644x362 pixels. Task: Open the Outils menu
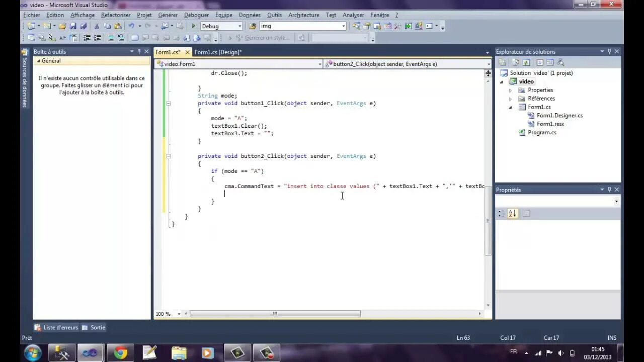click(x=274, y=15)
